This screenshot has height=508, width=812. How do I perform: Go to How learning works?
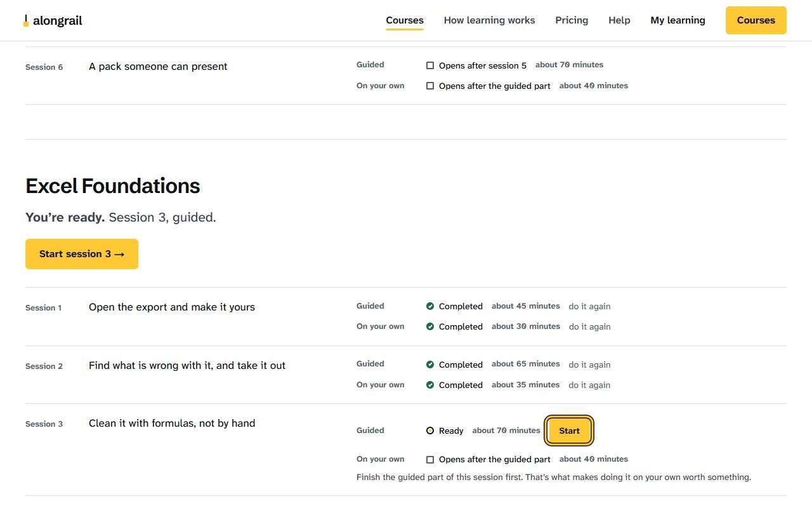[490, 20]
